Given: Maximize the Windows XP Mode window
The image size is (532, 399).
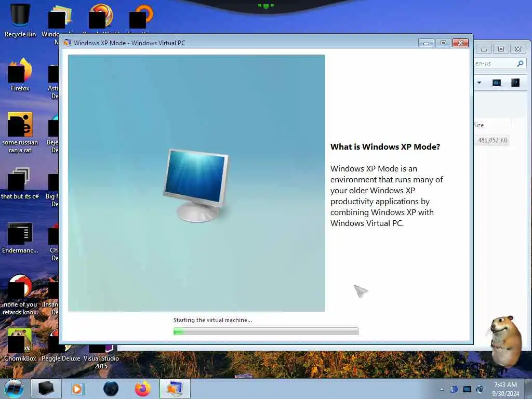Looking at the screenshot, I should tap(443, 43).
